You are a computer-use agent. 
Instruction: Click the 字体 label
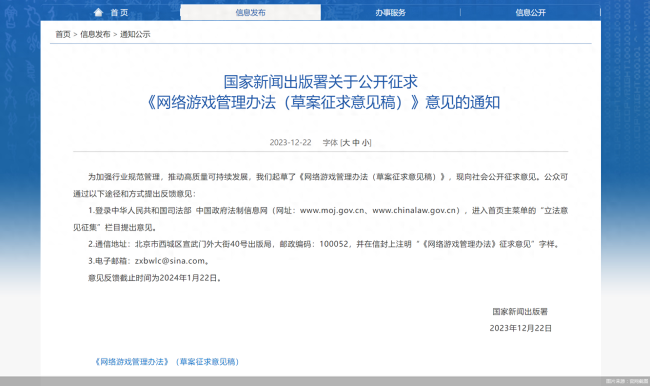330,143
